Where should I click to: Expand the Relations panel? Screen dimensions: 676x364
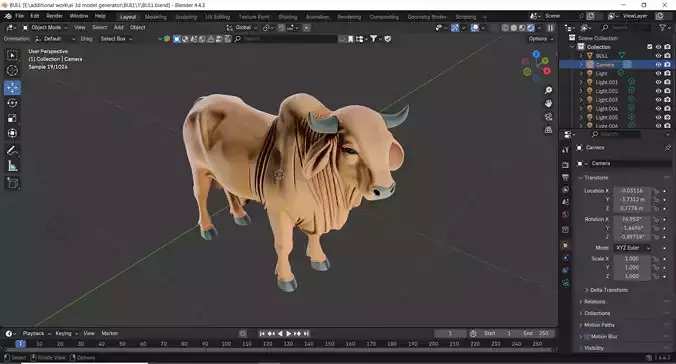pyautogui.click(x=595, y=301)
